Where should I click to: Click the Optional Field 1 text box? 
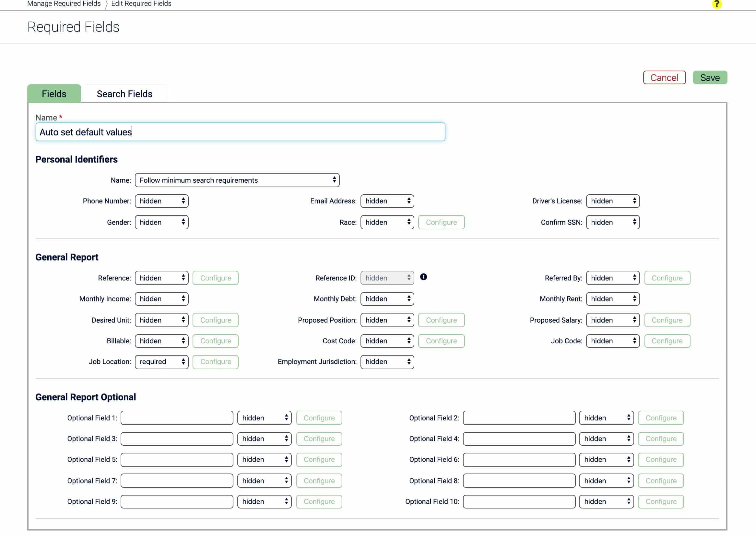click(x=177, y=417)
